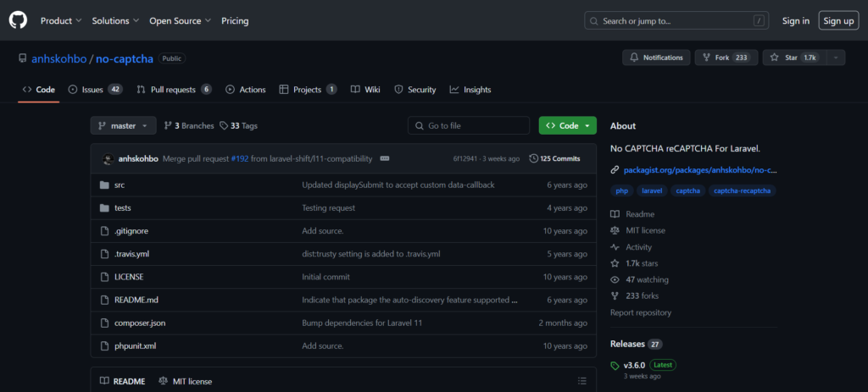
Task: Star this repository
Action: tap(793, 58)
